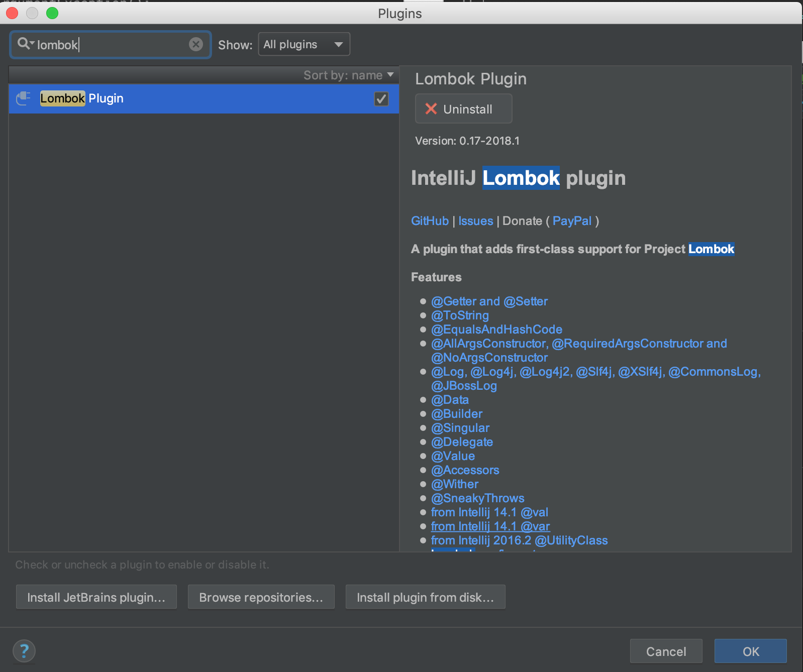Click Install JetBrains plugin button
803x672 pixels.
96,597
